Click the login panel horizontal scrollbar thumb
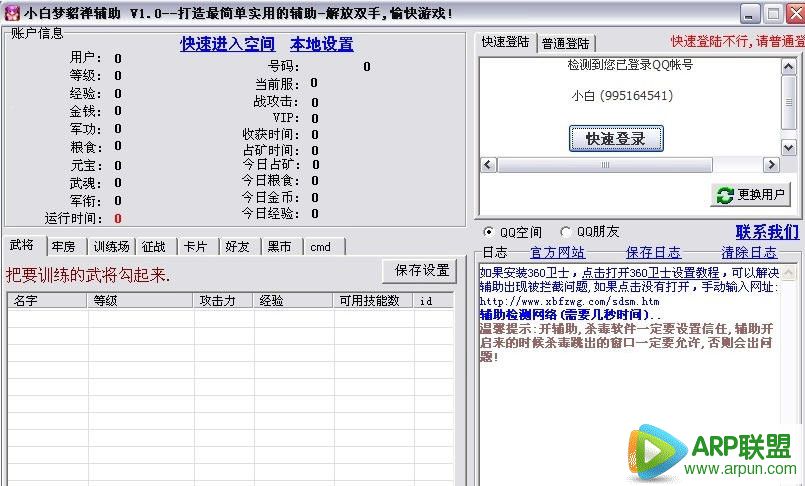 click(x=605, y=165)
